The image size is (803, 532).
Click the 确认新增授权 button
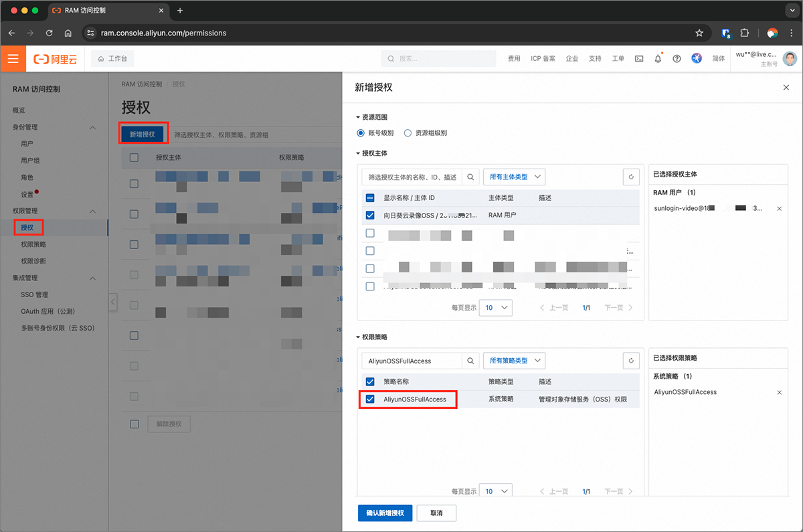(x=385, y=513)
